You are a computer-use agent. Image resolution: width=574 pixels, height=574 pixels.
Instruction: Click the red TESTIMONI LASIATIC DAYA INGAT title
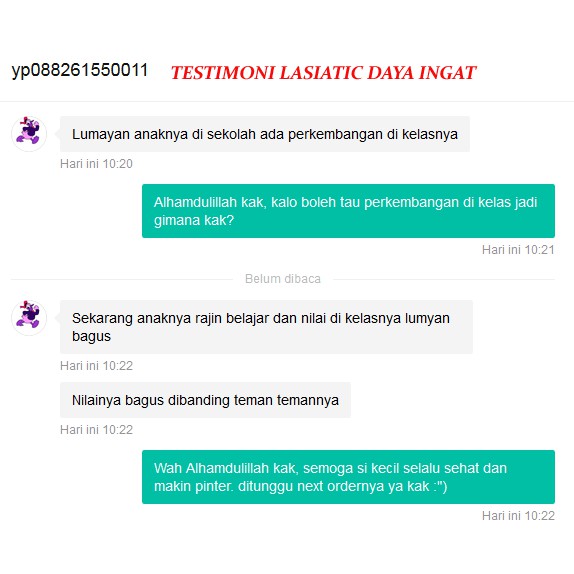coord(323,72)
